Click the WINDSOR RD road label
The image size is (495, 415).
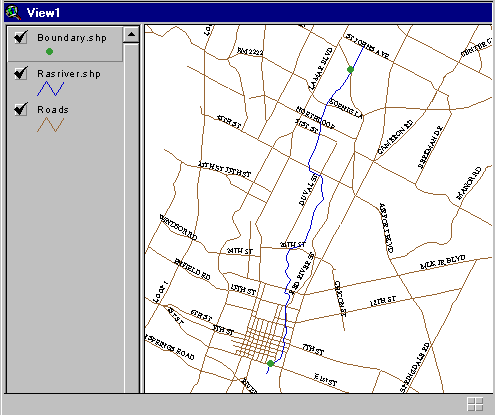pos(178,227)
